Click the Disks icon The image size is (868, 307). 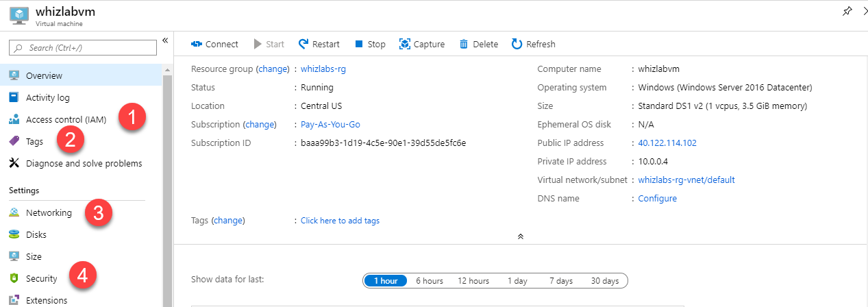(x=14, y=234)
